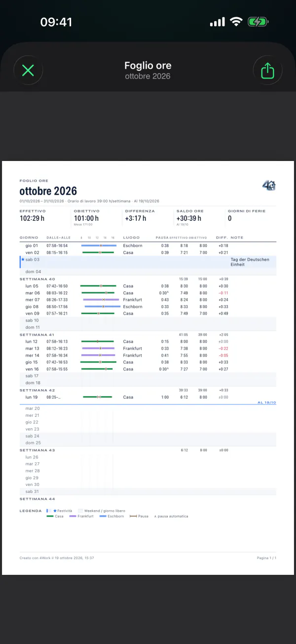Tap the battery charging icon
Screen dimensions: 296x644
258,22
